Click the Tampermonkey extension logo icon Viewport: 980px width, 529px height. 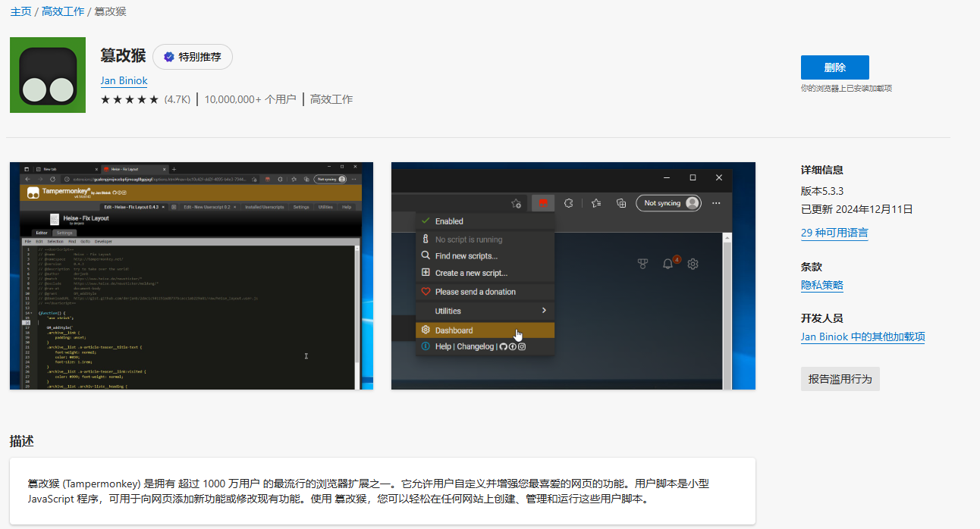(48, 75)
